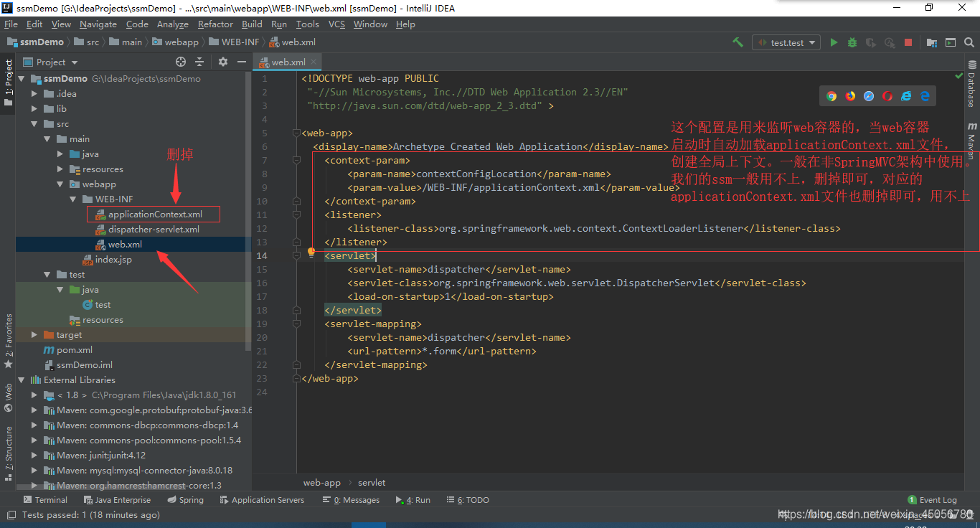Preview web.xml in Firefox
The image size is (980, 528).
coord(850,95)
